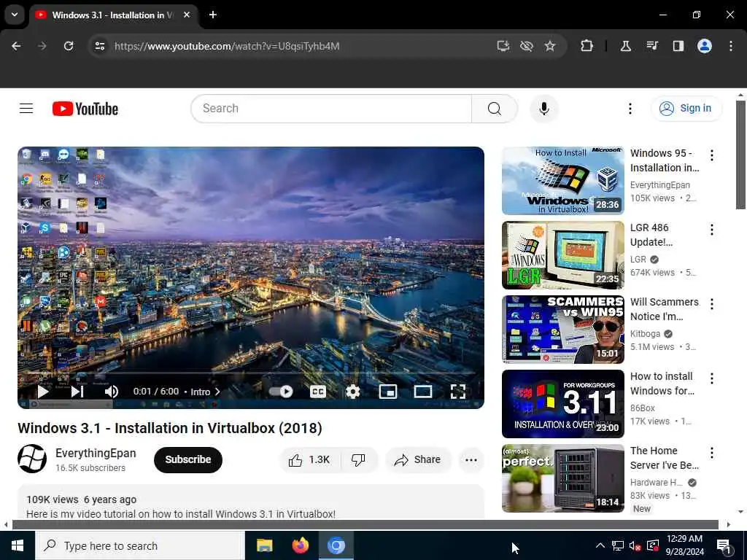
Task: Like the video
Action: click(309, 459)
